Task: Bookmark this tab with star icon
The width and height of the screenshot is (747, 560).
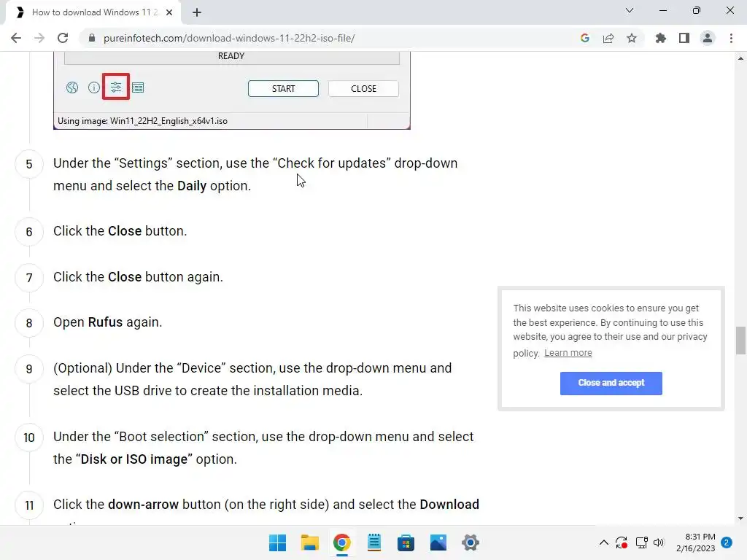Action: tap(632, 38)
